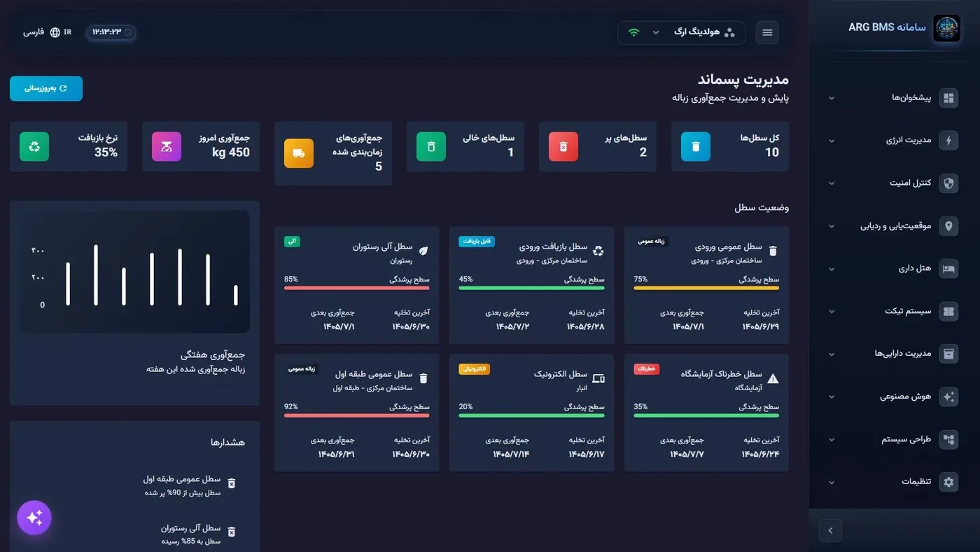This screenshot has width=980, height=552.
Task: Open the Energy Management lightning icon
Action: pos(948,141)
